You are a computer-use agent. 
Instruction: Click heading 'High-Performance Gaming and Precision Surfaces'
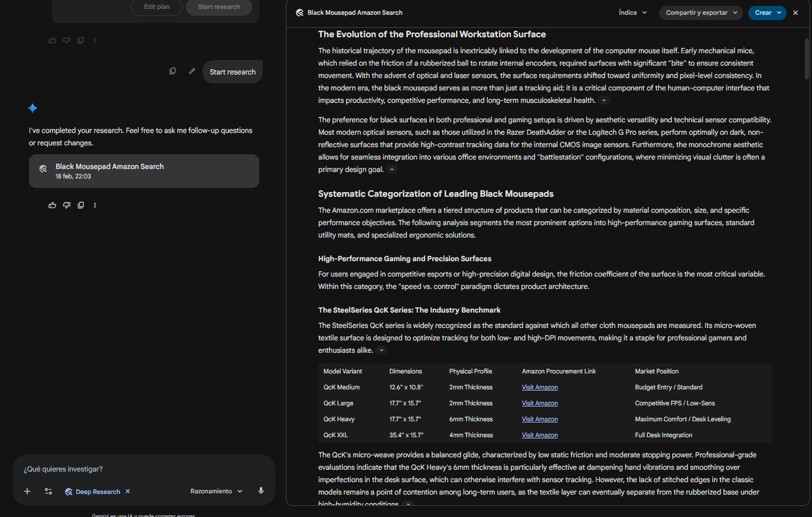(405, 259)
